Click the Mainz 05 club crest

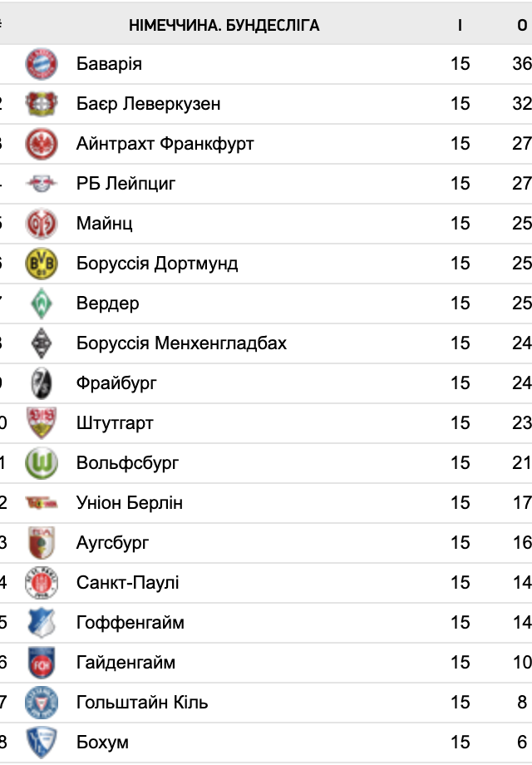coord(42,224)
